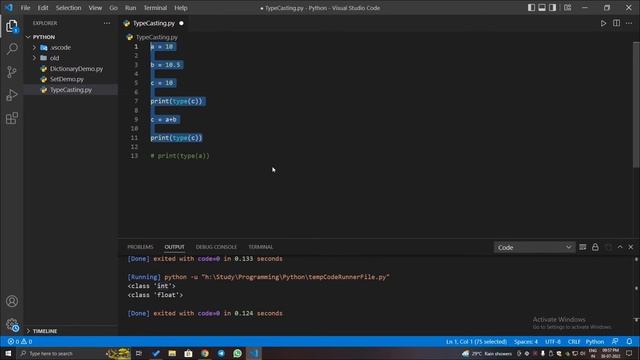
Task: Split the editor to the right
Action: (616, 23)
